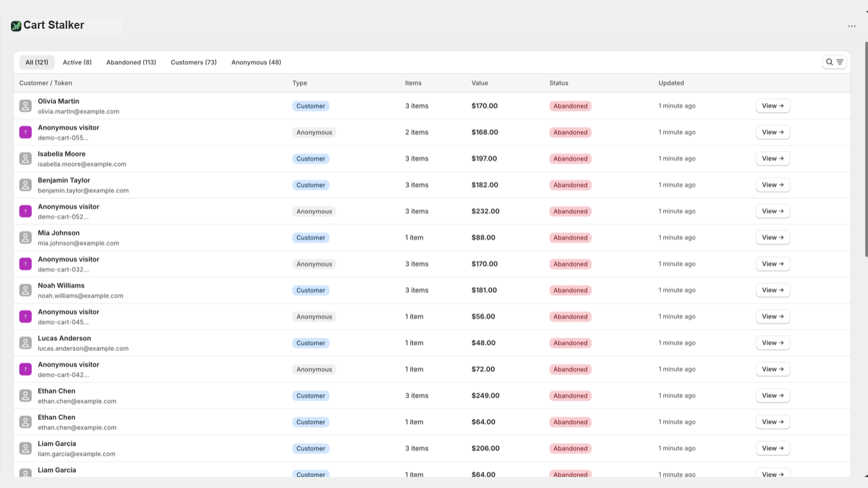Click the purple anonymous avatar for demo-cart-032
The image size is (868, 488).
coord(25,264)
